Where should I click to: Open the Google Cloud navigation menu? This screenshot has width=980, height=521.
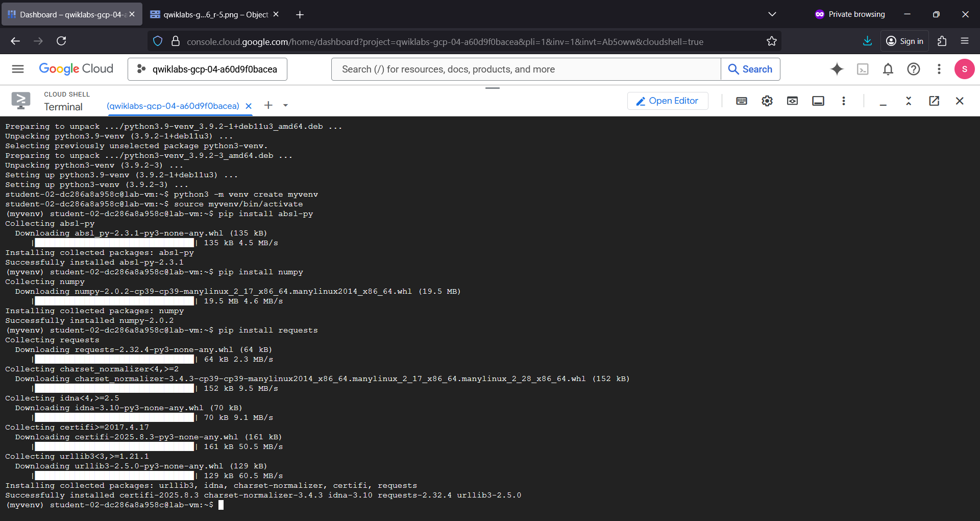18,69
